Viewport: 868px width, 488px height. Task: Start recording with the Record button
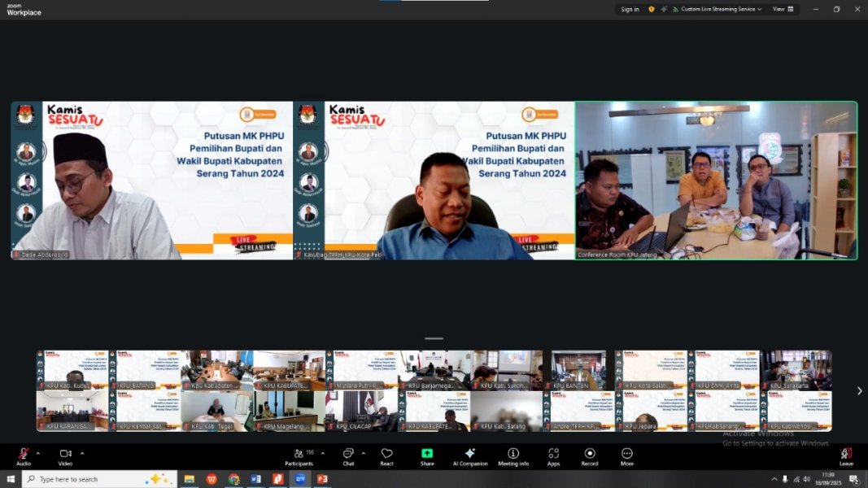click(590, 455)
